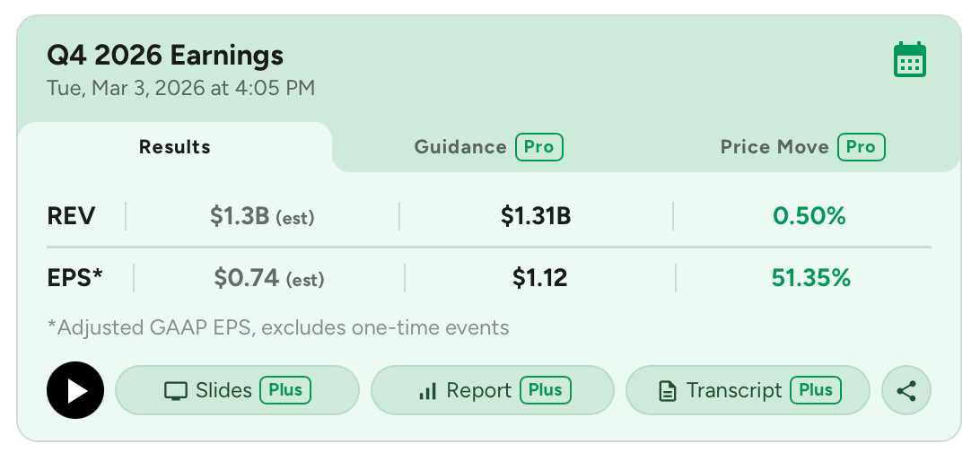Select the Results tab
The width and height of the screenshot is (980, 461).
coord(175,147)
